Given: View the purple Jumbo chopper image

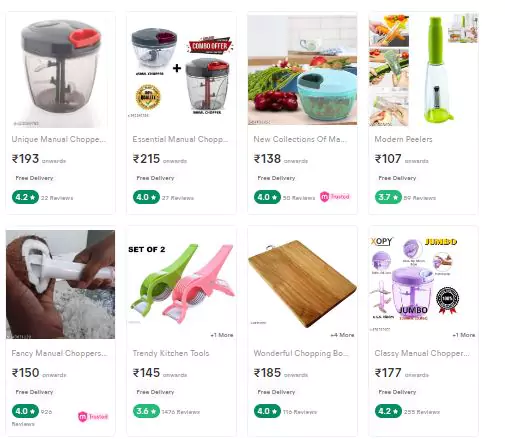Looking at the screenshot, I should (x=423, y=284).
